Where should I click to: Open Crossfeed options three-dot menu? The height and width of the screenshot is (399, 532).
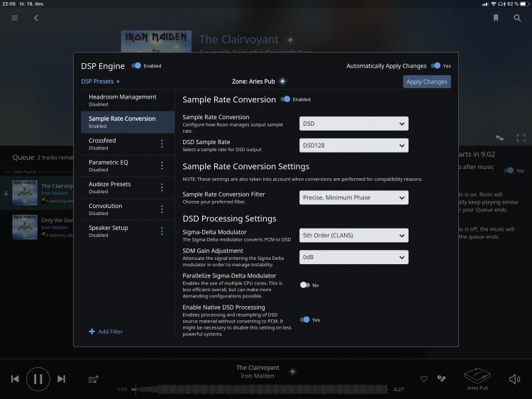[x=162, y=144]
